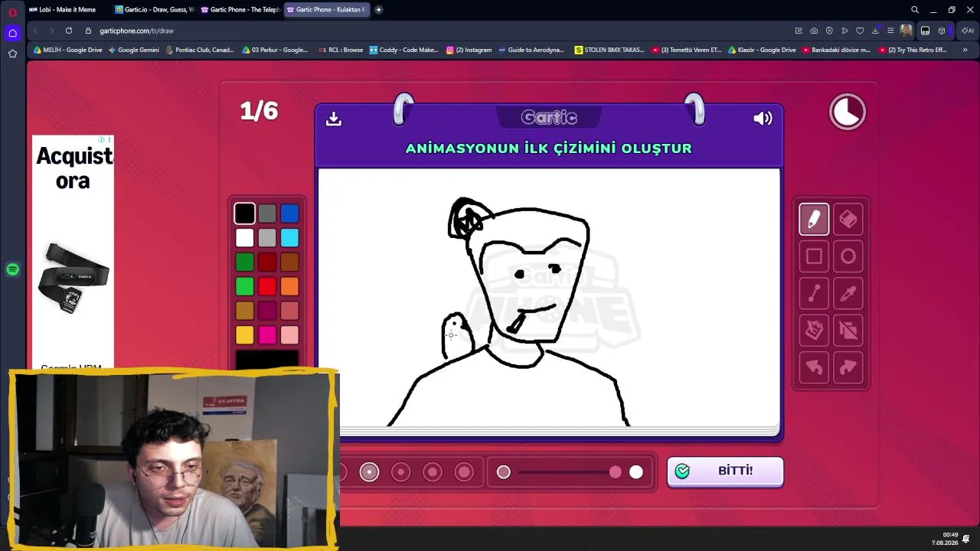This screenshot has width=980, height=551.
Task: Select the Gartic Phone - Kulaktan tab
Action: click(326, 10)
